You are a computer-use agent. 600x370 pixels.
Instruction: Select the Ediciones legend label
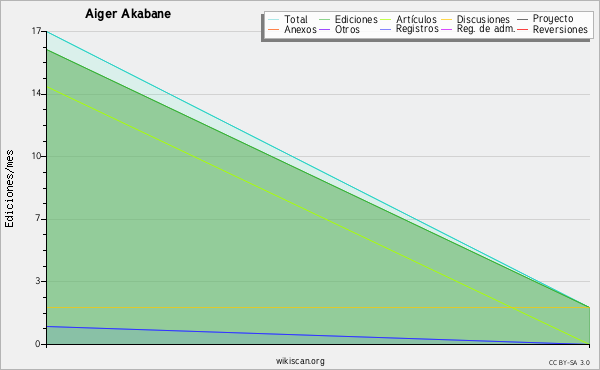[356, 19]
